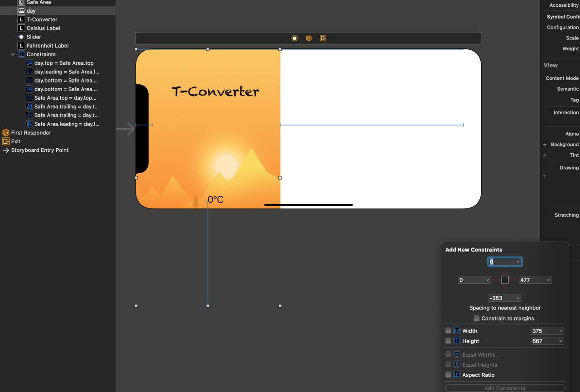
Task: Click the Constraints group icon
Action: click(21, 54)
